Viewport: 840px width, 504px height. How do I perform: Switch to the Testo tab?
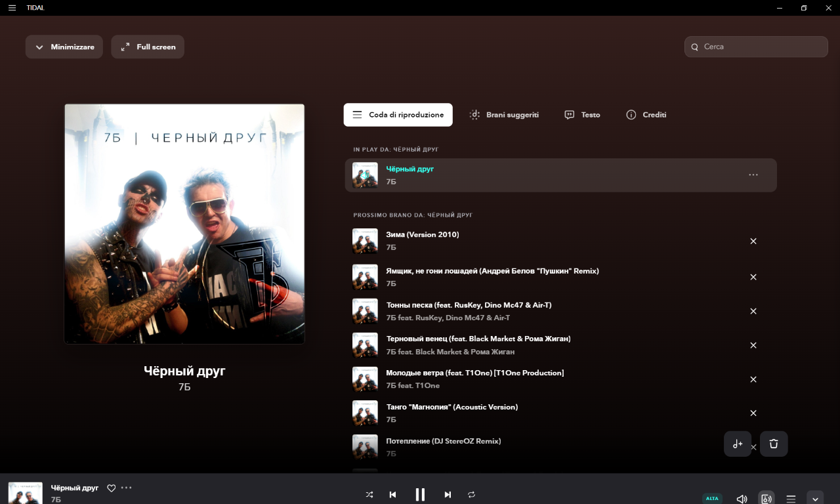(582, 115)
